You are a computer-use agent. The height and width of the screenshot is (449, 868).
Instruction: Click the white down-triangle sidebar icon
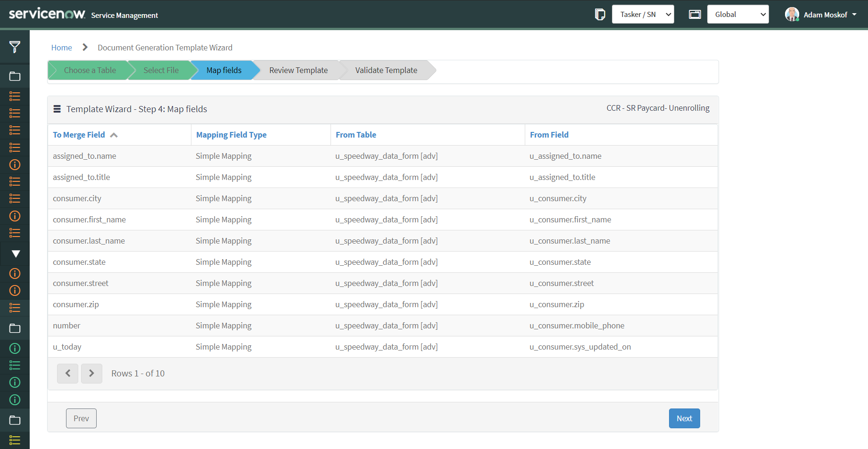tap(15, 254)
